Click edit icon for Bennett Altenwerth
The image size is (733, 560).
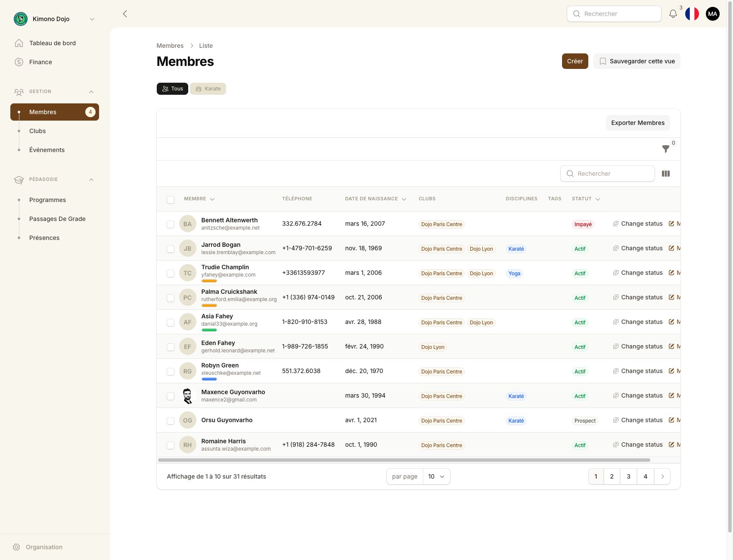pyautogui.click(x=671, y=224)
